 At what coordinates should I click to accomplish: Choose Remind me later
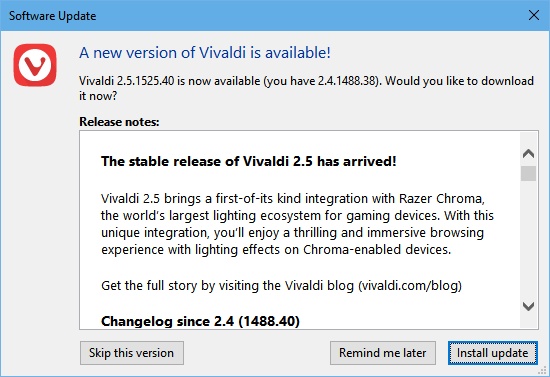click(383, 353)
